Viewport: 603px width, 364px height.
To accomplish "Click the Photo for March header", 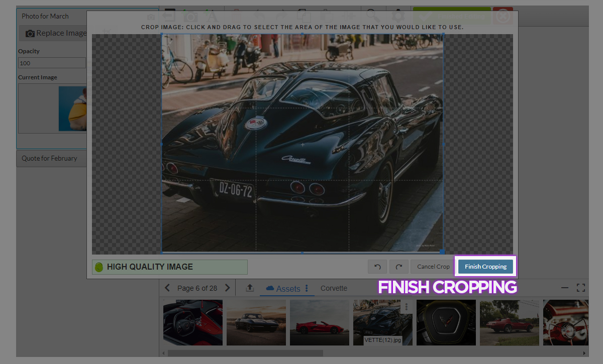I will [x=45, y=16].
